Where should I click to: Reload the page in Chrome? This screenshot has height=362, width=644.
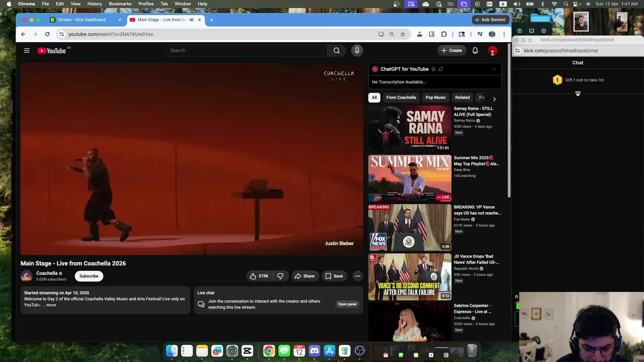point(47,34)
